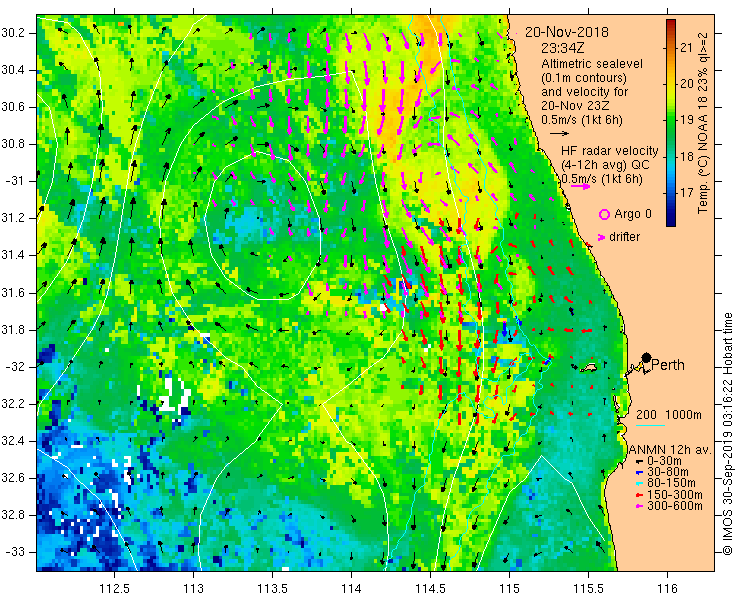The width and height of the screenshot is (740, 600).
Task: Click the Perth city black dot marker
Action: click(647, 358)
